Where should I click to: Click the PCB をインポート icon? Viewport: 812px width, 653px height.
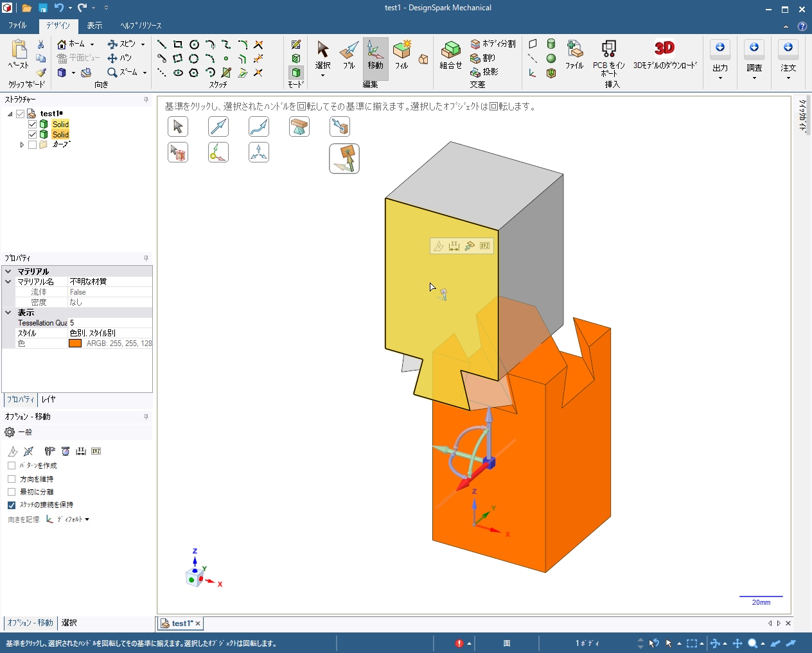(x=608, y=57)
